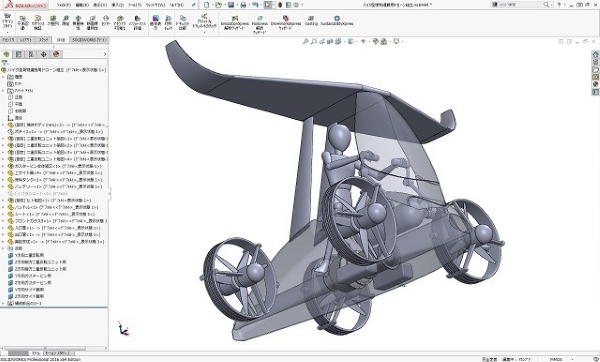Click the Print icon in the title toolbar
This screenshot has width=600, height=362.
243,5
